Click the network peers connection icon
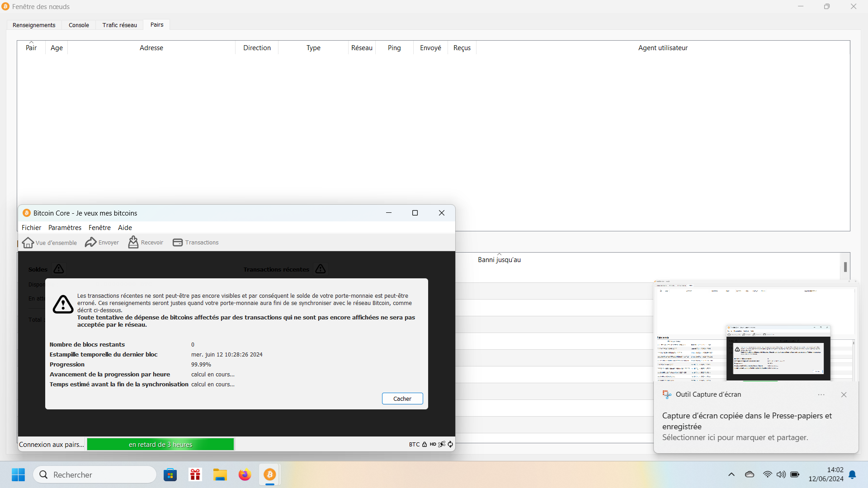Image resolution: width=868 pixels, height=488 pixels. tap(442, 444)
